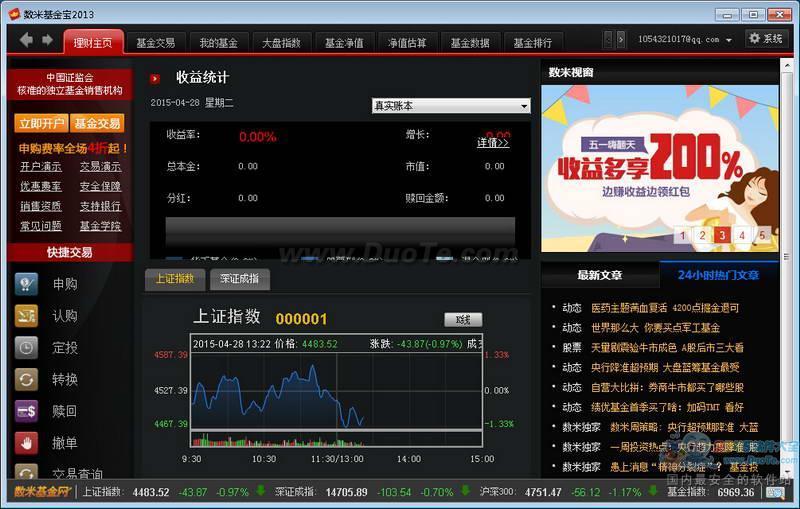Screen dimensions: 800x509
Task: Expand the 真实账本 account dropdown
Action: [x=450, y=106]
